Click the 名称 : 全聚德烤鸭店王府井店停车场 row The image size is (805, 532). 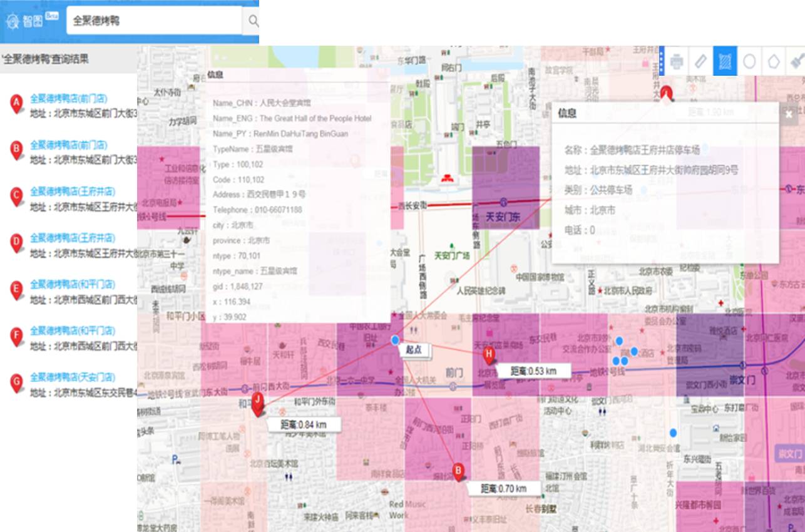(632, 150)
